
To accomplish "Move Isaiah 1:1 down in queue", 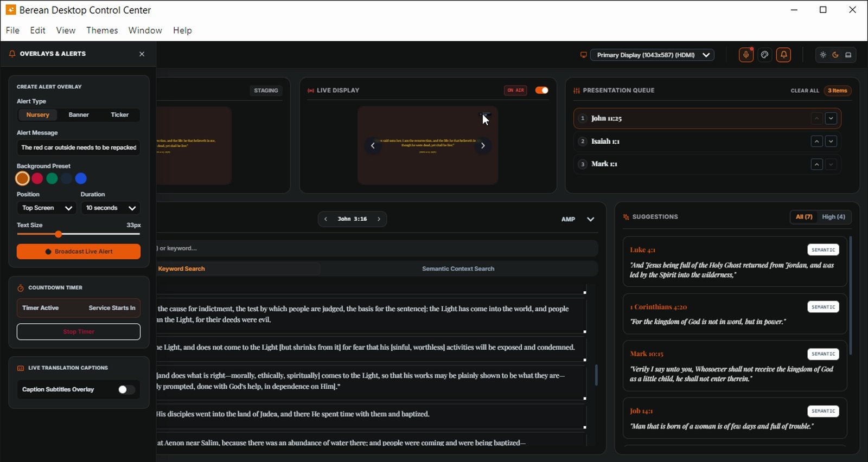I will [831, 142].
